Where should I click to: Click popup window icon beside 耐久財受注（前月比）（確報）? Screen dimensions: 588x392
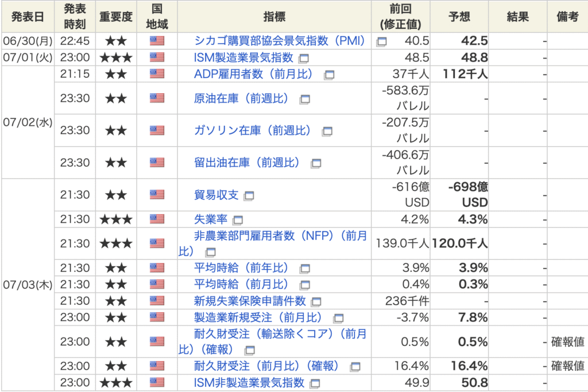355,367
